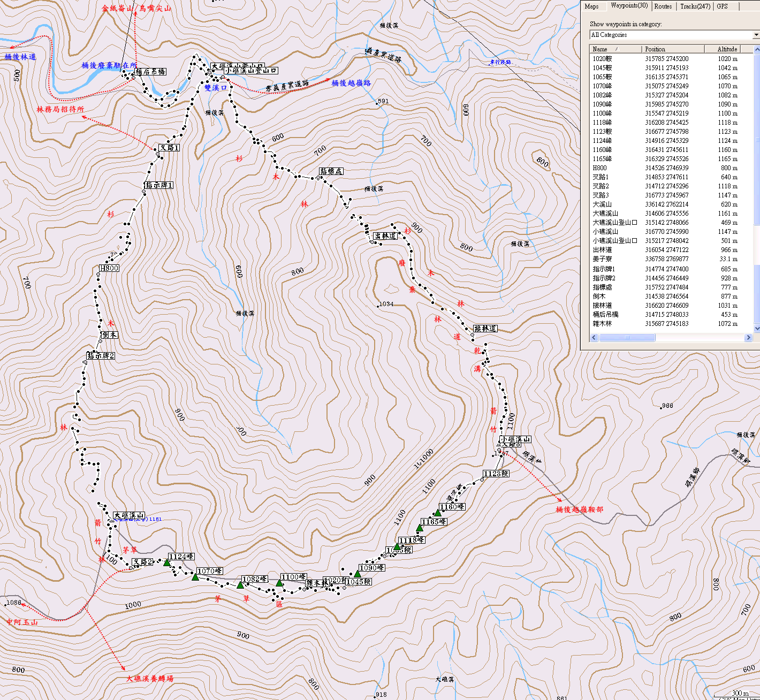Sort waypoints by Name column header
The image size is (760, 700).
[x=615, y=49]
